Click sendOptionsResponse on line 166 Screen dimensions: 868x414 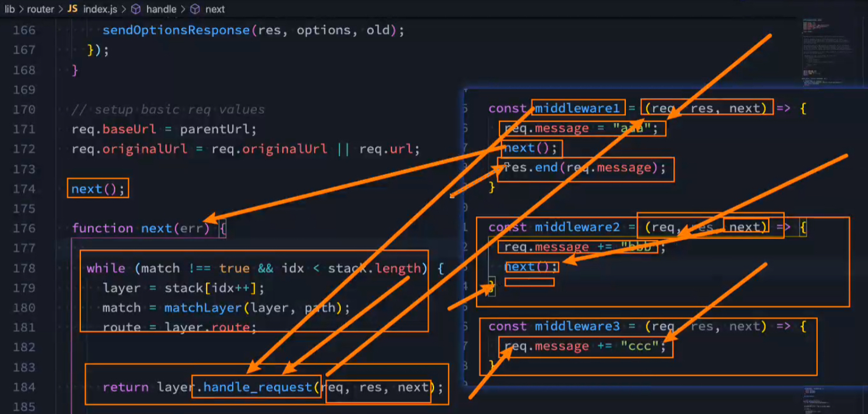coord(176,30)
